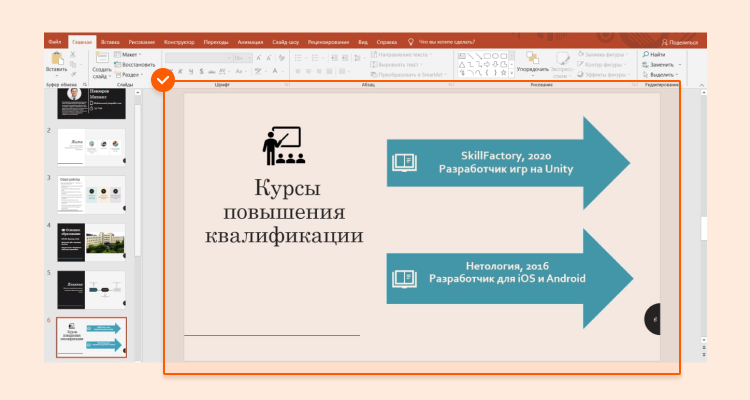Switch to the Вставка tab
The height and width of the screenshot is (400, 750).
[x=110, y=42]
